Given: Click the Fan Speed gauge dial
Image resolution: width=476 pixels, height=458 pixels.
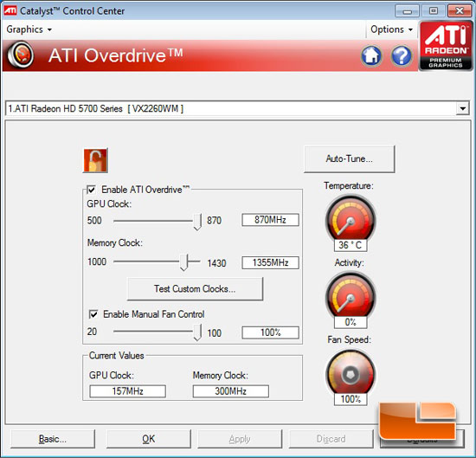Looking at the screenshot, I should pos(351,374).
